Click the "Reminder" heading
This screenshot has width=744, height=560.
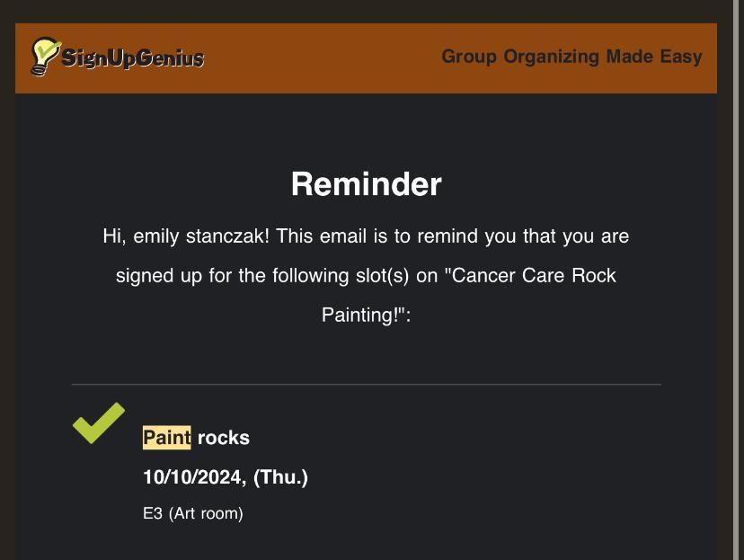pyautogui.click(x=366, y=184)
